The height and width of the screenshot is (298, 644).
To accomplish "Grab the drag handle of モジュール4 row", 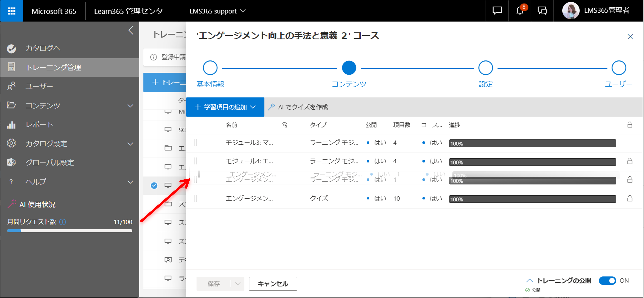I will click(195, 161).
